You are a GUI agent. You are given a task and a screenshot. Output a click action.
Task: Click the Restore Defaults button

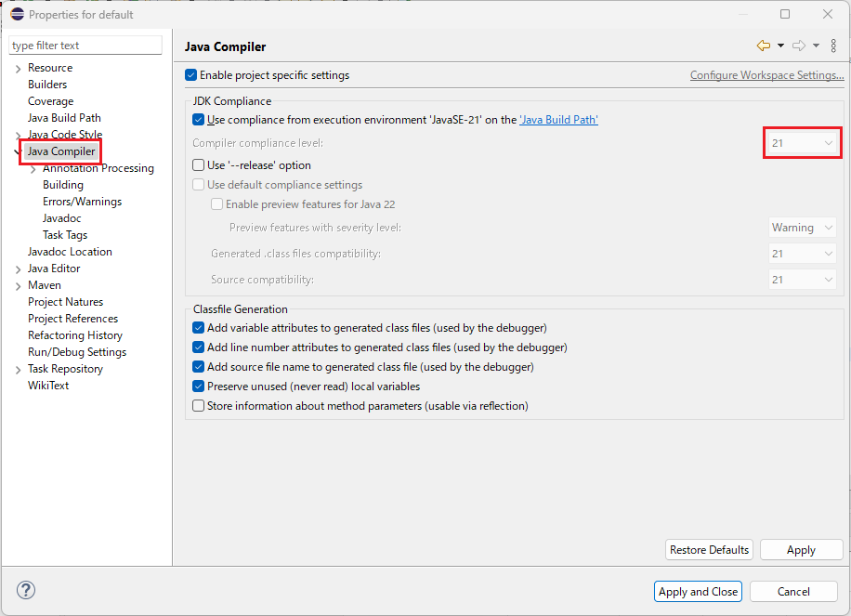[709, 549]
